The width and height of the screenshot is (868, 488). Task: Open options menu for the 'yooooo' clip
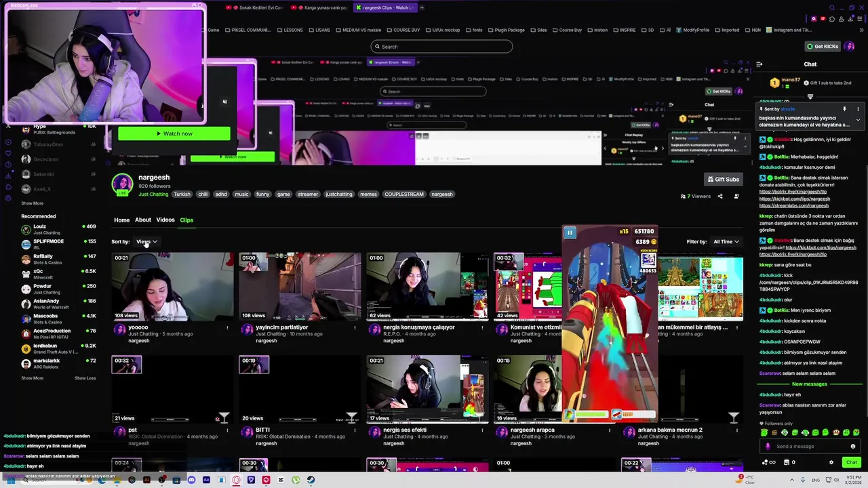pos(227,327)
